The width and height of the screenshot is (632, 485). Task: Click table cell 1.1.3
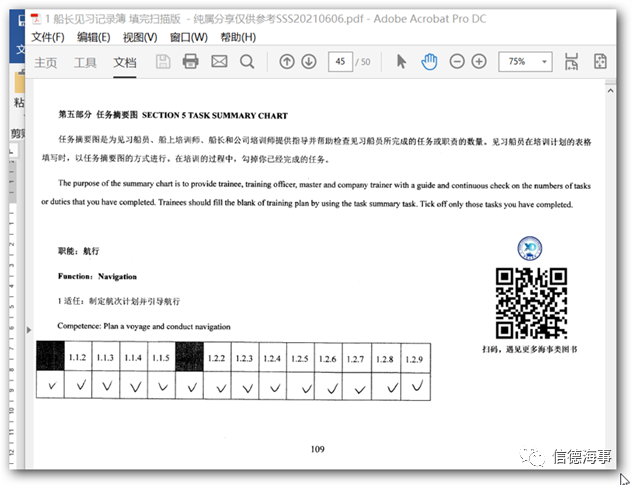point(105,357)
